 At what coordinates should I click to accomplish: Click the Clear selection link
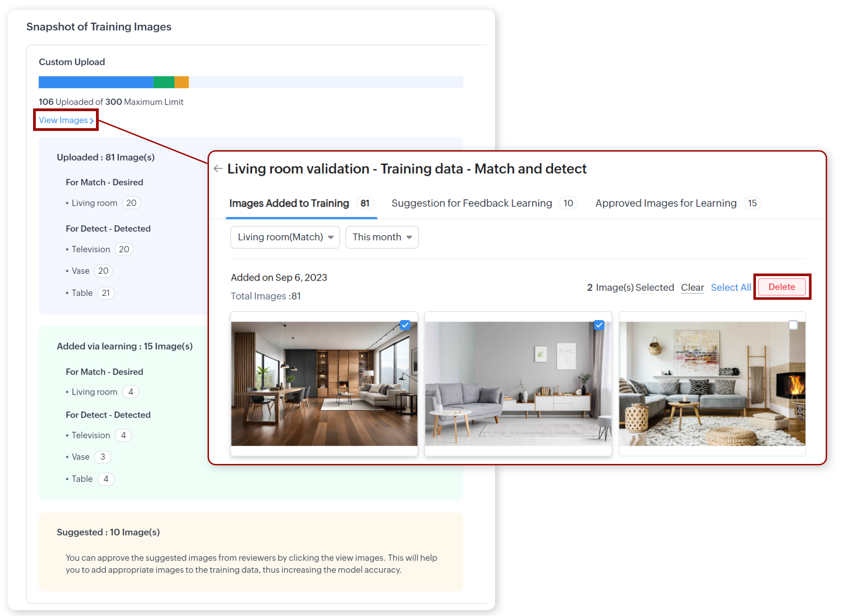tap(692, 288)
